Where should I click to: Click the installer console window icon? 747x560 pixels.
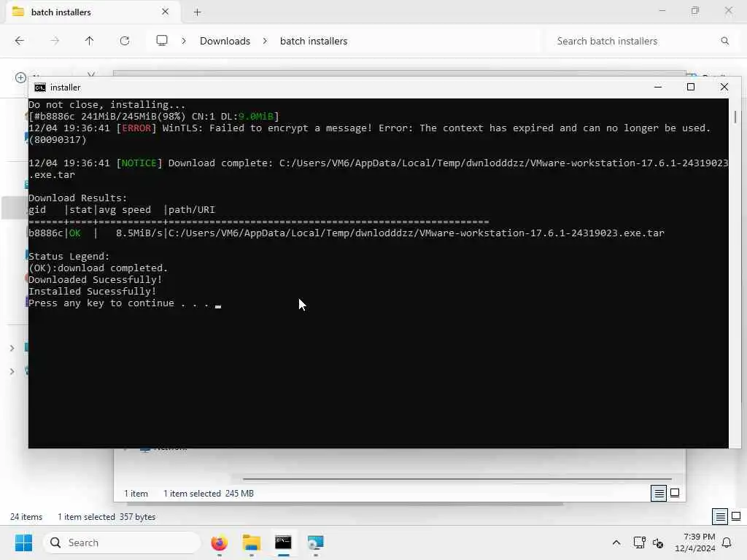click(x=40, y=87)
